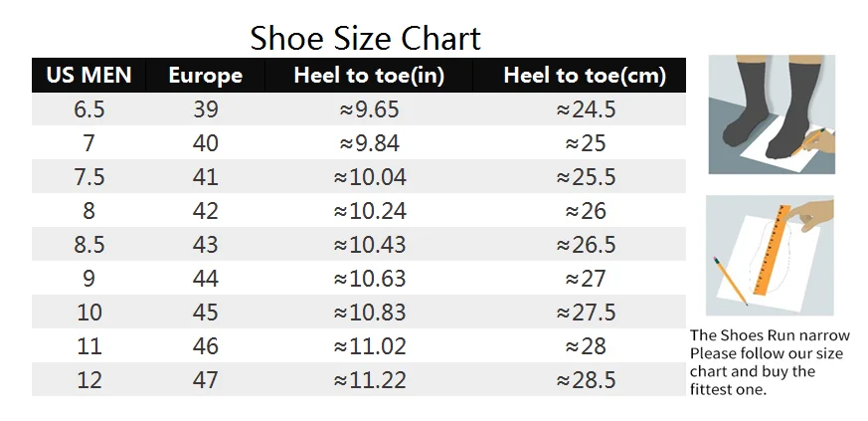This screenshot has height=421, width=868.
Task: Click the Shoes Run narrow note
Action: pyautogui.click(x=770, y=362)
